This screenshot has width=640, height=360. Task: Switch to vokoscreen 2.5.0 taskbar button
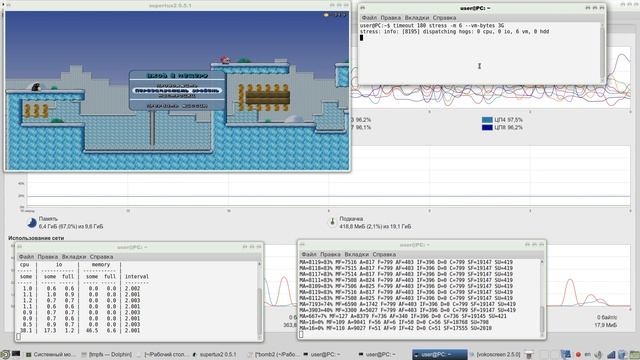pyautogui.click(x=495, y=355)
